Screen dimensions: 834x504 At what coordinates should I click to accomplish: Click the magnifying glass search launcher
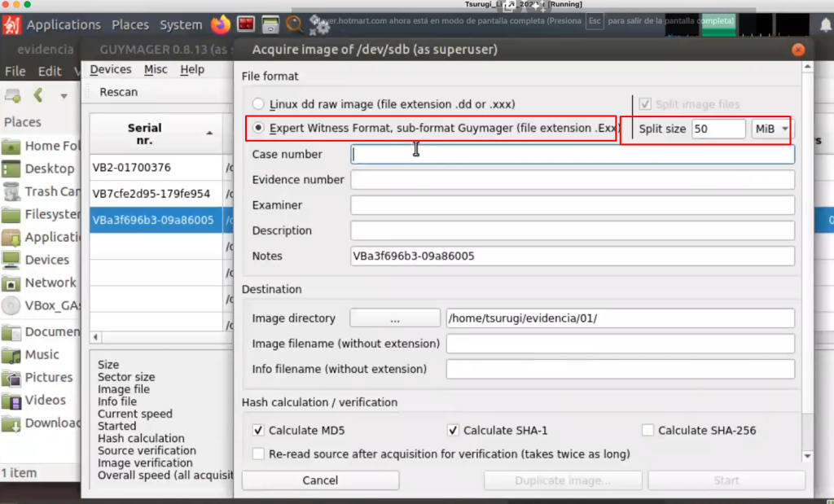pyautogui.click(x=294, y=24)
